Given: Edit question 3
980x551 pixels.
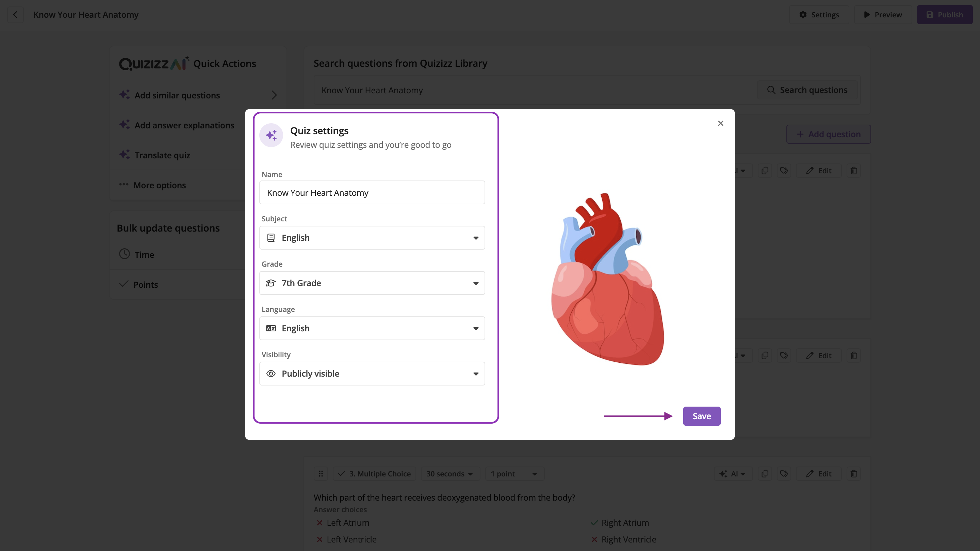Looking at the screenshot, I should click(x=819, y=474).
